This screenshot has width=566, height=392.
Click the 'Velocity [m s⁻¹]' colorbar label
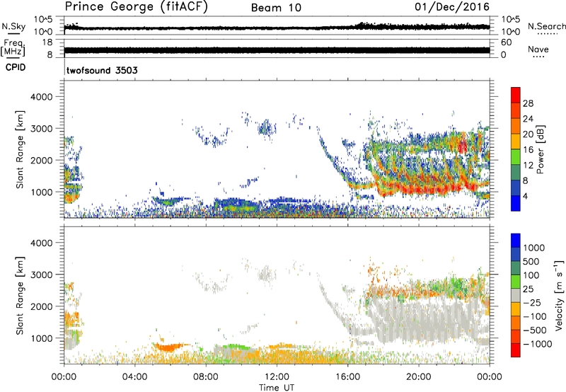(559, 295)
